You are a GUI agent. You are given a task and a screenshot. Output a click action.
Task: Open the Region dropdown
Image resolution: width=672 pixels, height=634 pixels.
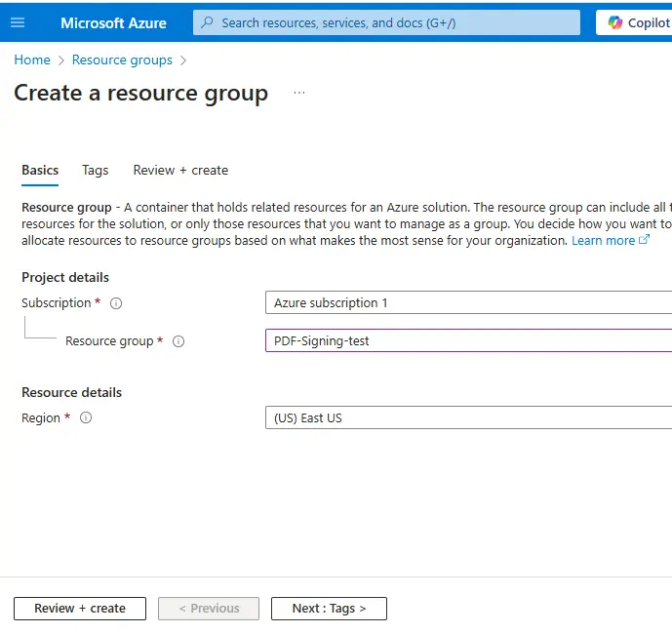[x=468, y=417]
